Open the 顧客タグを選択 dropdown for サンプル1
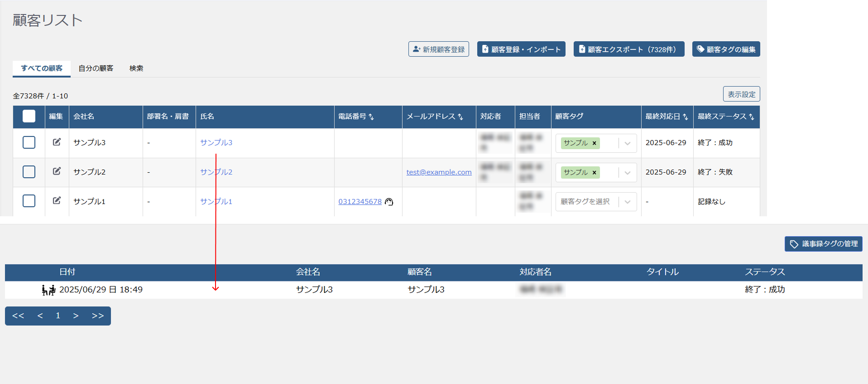This screenshot has height=384, width=868. pos(628,202)
